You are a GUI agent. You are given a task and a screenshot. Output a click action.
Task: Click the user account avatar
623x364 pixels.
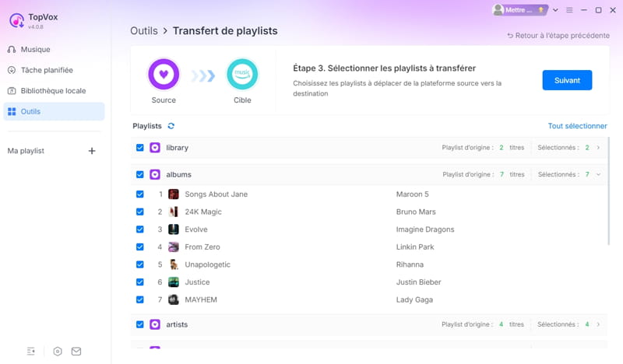click(498, 10)
